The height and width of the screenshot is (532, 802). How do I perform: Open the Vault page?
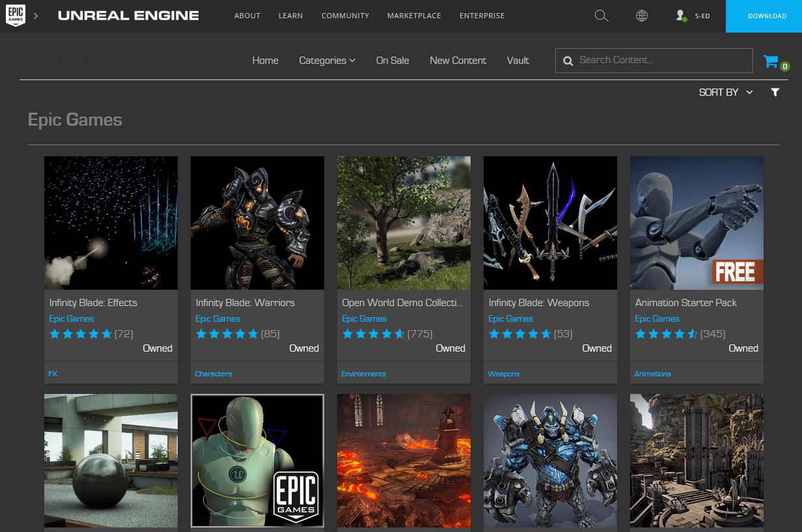[x=518, y=60]
